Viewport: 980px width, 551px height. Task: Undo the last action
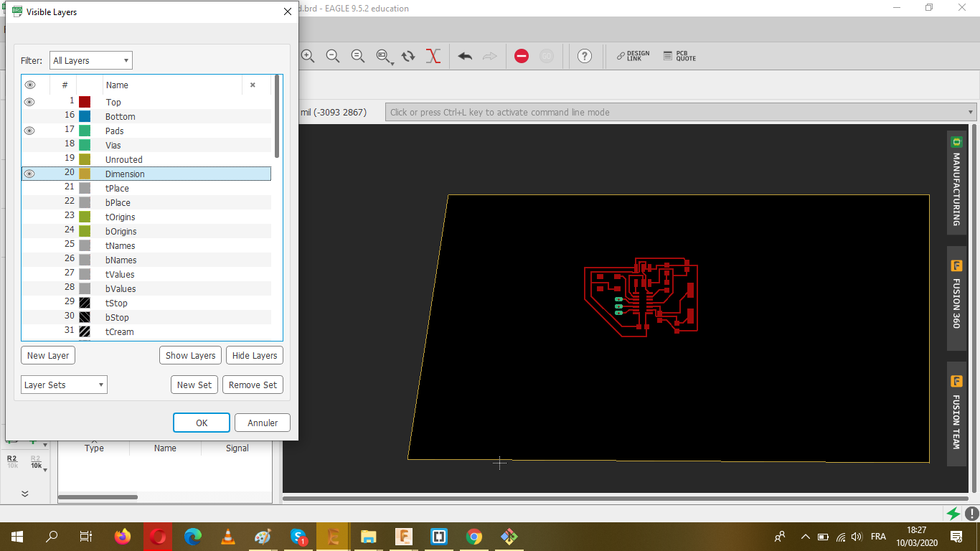pyautogui.click(x=465, y=56)
